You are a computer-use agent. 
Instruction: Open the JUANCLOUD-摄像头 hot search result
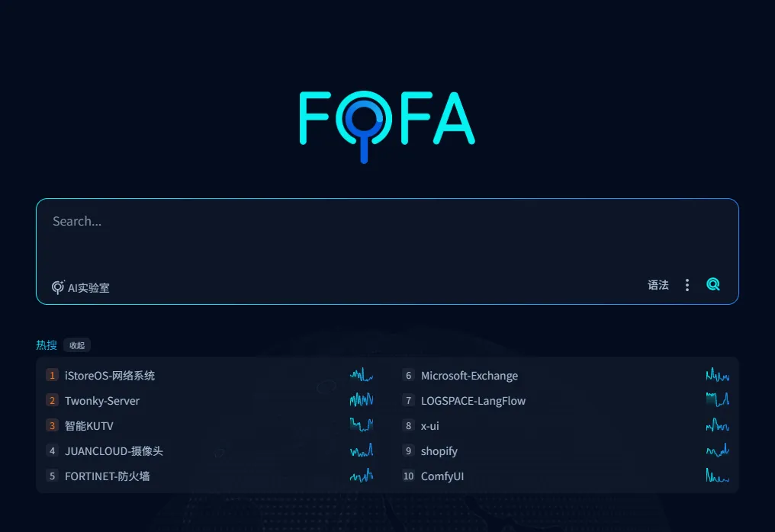click(114, 450)
